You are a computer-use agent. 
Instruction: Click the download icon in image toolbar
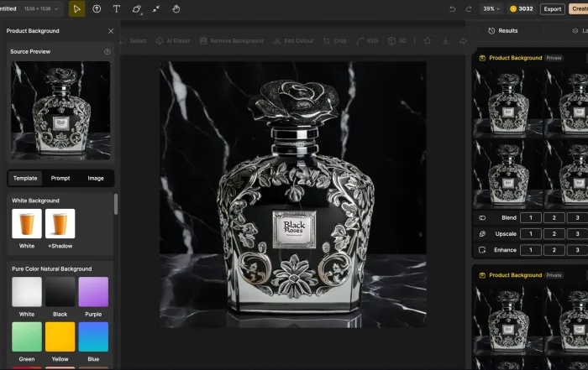(x=445, y=41)
